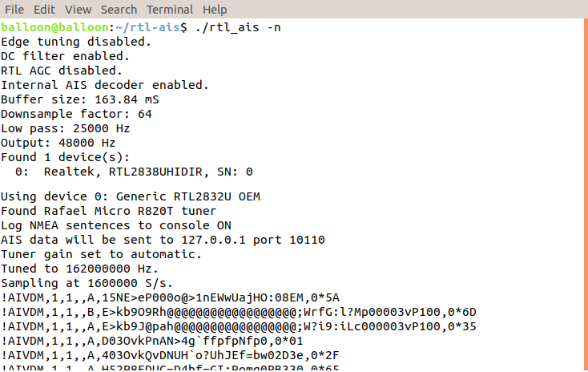Click the 'Downsample factor: 64' line
The image size is (588, 372).
[76, 114]
